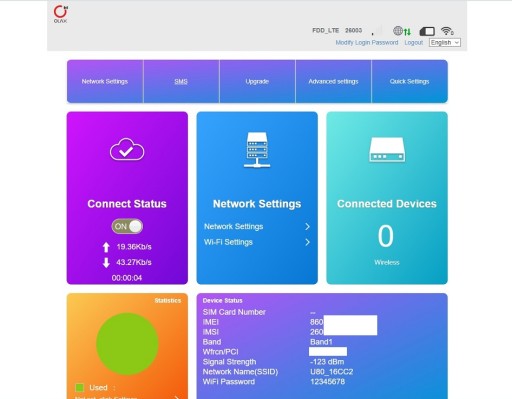
Task: Click the connected wireless devices count zero
Action: (x=386, y=236)
